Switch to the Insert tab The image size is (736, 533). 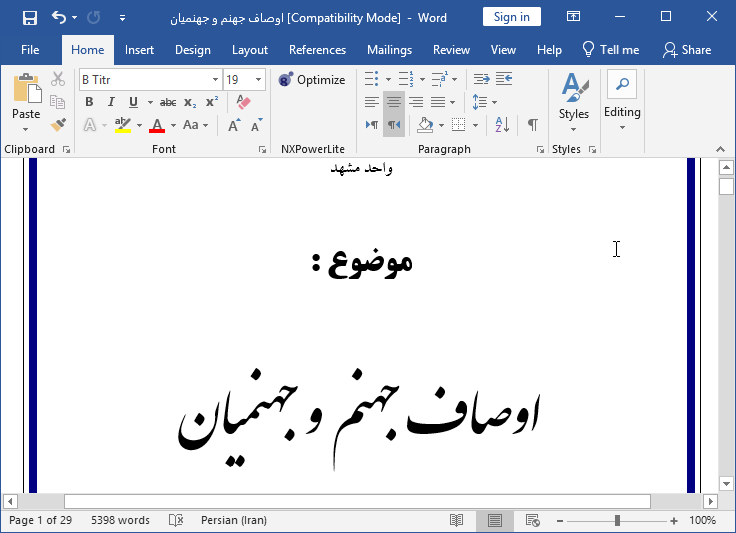139,50
